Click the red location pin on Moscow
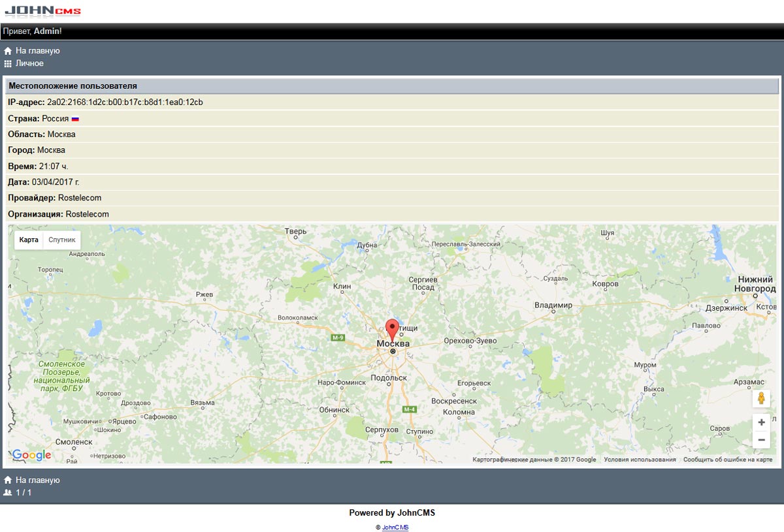The height and width of the screenshot is (532, 784). tap(392, 328)
